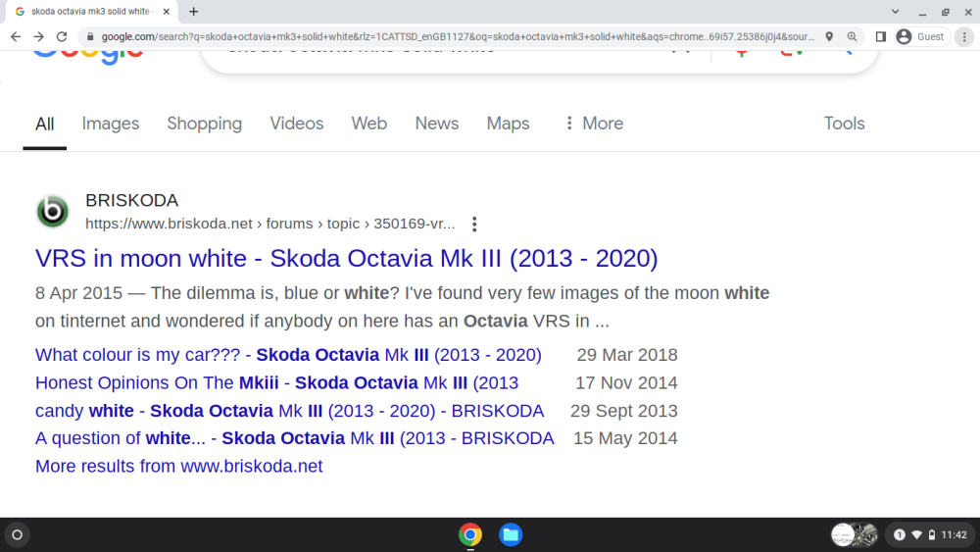Click the location permission icon in address bar
Screen dimensions: 980x552
pos(829,37)
